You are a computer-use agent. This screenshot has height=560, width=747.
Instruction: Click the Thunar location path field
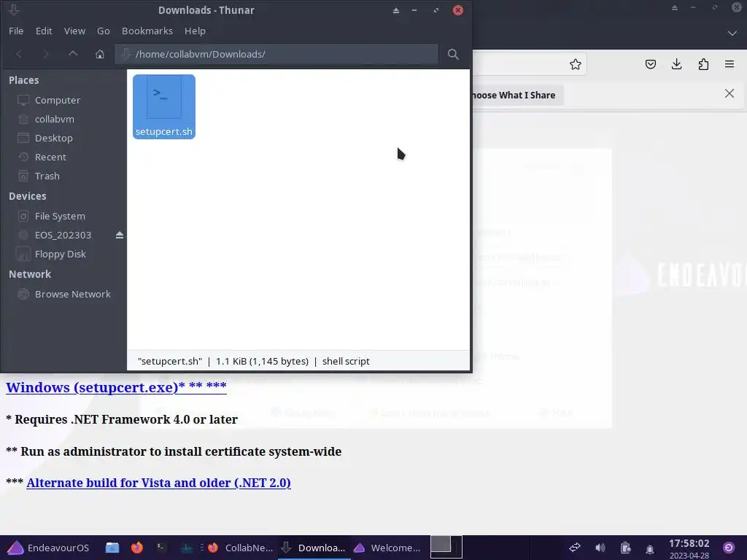pos(276,54)
